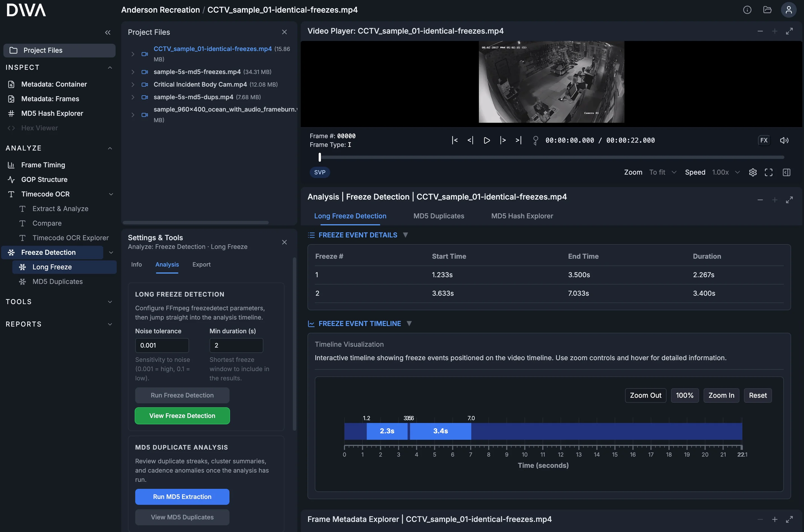Open the GOP Structure analysis
Viewport: 804px width, 532px height.
pyautogui.click(x=43, y=179)
